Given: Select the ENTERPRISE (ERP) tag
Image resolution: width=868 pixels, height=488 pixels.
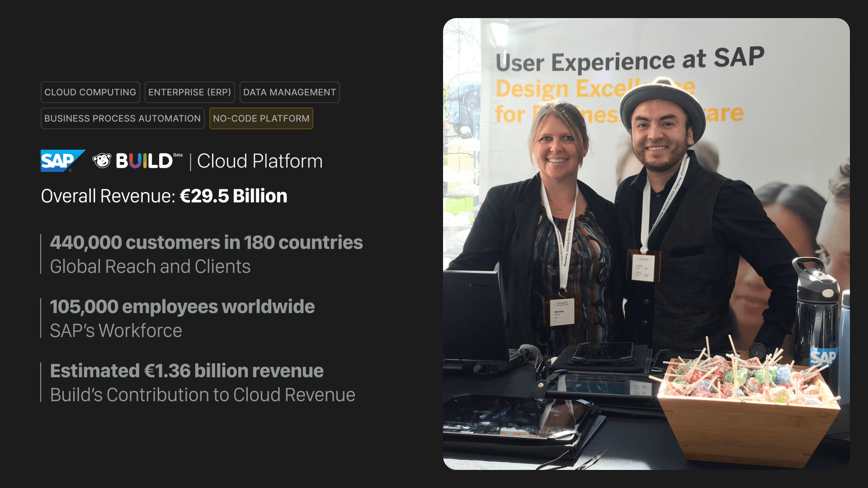Looking at the screenshot, I should click(x=189, y=92).
